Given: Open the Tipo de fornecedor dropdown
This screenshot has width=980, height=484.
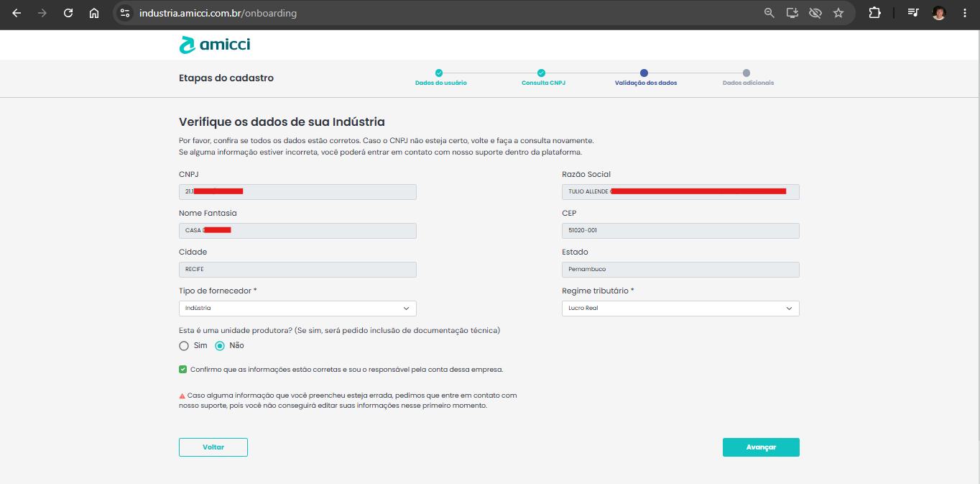Looking at the screenshot, I should point(297,309).
